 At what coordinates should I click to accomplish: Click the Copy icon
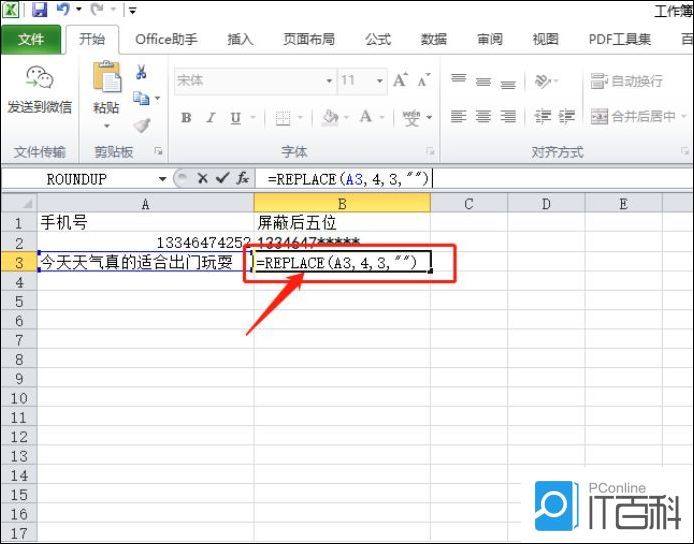click(x=141, y=98)
